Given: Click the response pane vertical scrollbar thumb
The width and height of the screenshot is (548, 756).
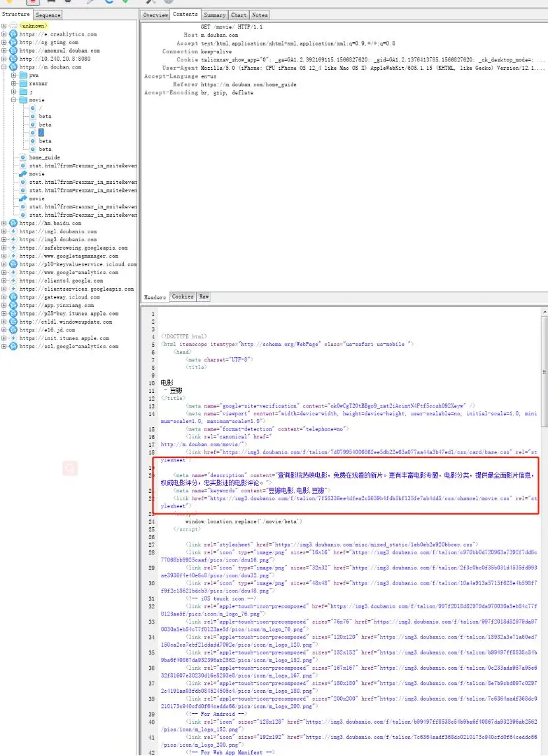Looking at the screenshot, I should coord(544,372).
